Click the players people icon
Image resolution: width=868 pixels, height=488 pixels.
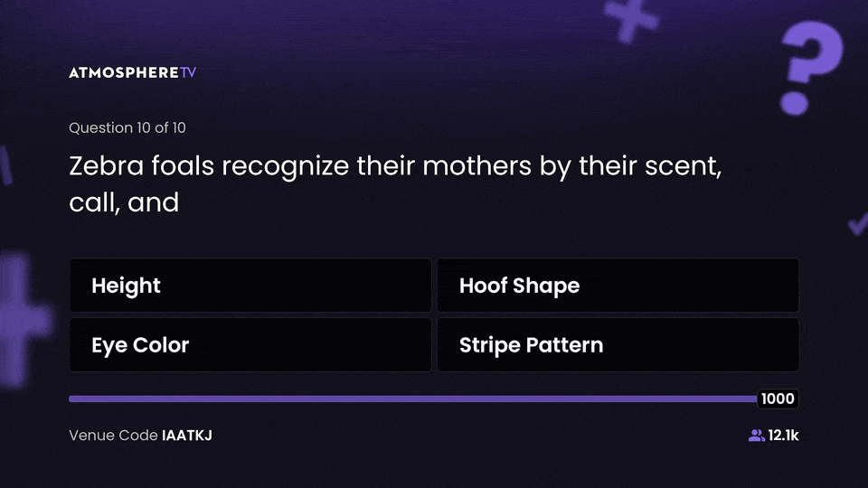tap(756, 436)
